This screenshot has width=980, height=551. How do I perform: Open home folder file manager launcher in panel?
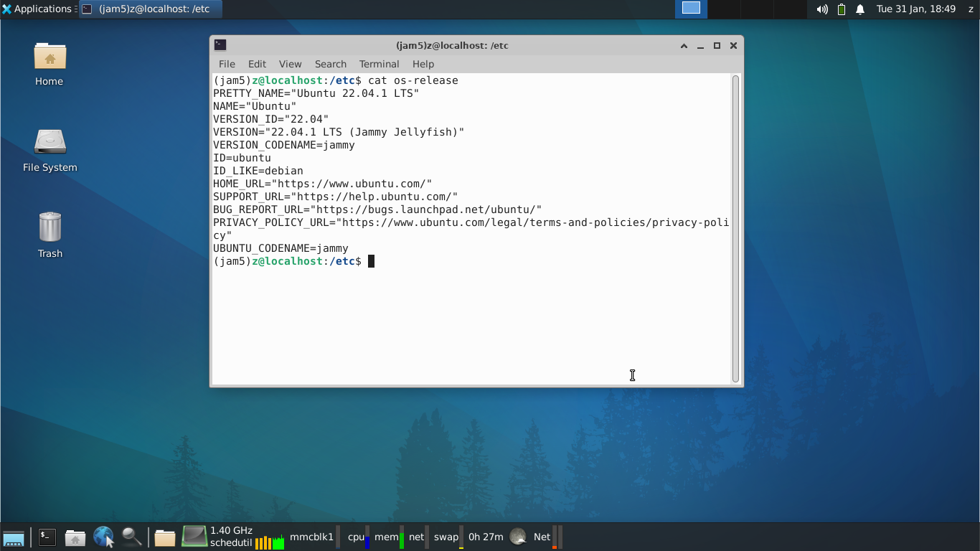click(75, 537)
